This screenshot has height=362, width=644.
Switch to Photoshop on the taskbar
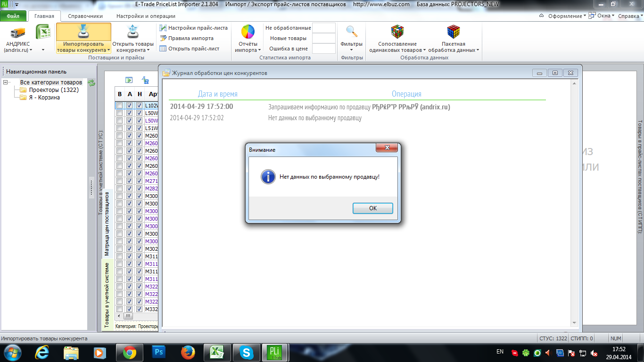point(158,352)
